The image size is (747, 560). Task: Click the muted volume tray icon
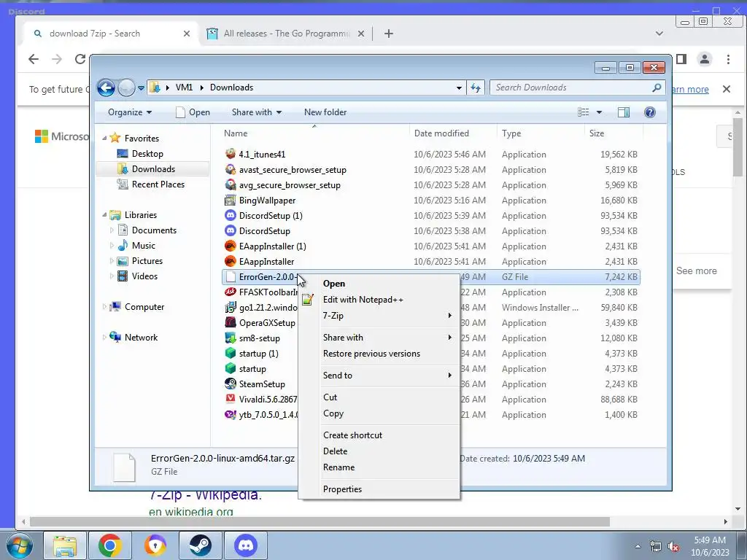click(x=673, y=547)
